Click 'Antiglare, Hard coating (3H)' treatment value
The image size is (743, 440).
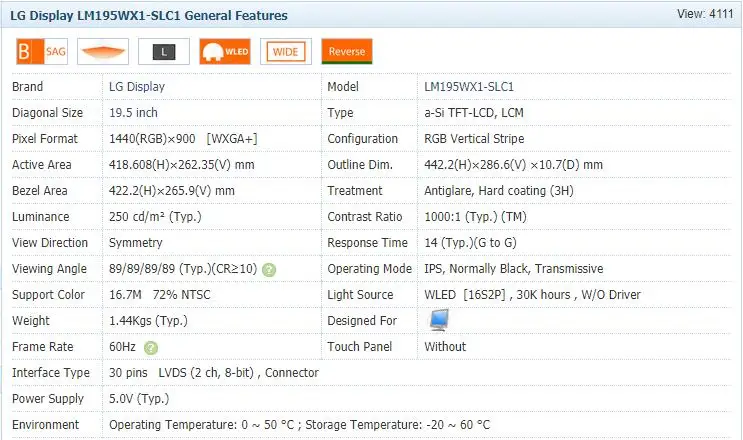(499, 191)
